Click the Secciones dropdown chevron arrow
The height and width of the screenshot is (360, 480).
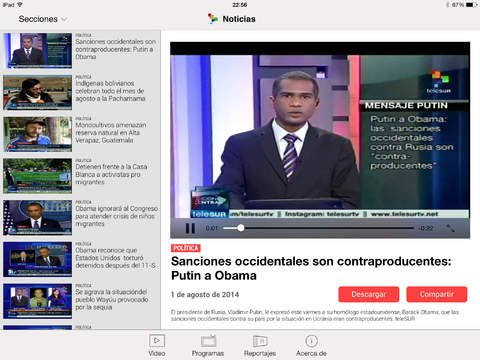(x=64, y=19)
